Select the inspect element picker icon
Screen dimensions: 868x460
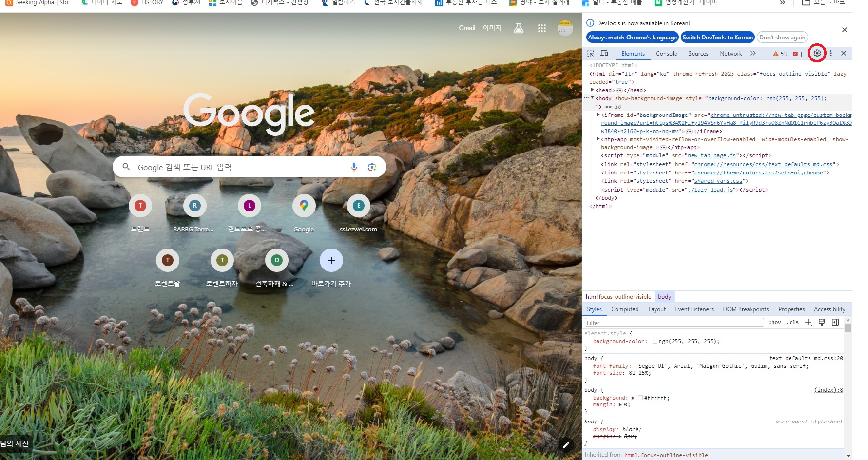(x=590, y=53)
